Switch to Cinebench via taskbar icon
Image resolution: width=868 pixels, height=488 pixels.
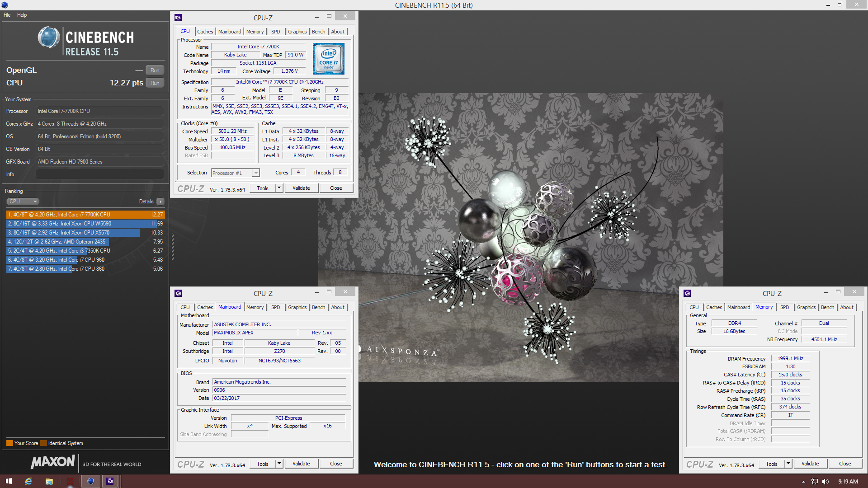coord(90,481)
